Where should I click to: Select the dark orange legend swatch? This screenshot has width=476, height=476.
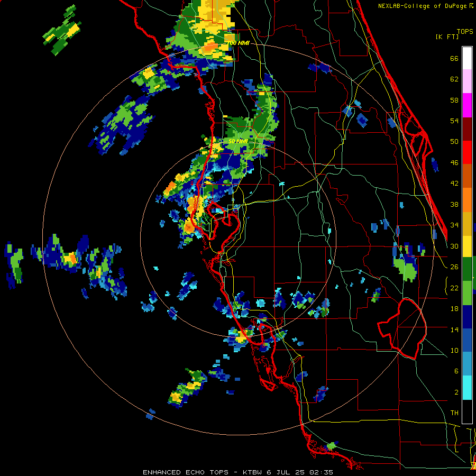tap(467, 176)
